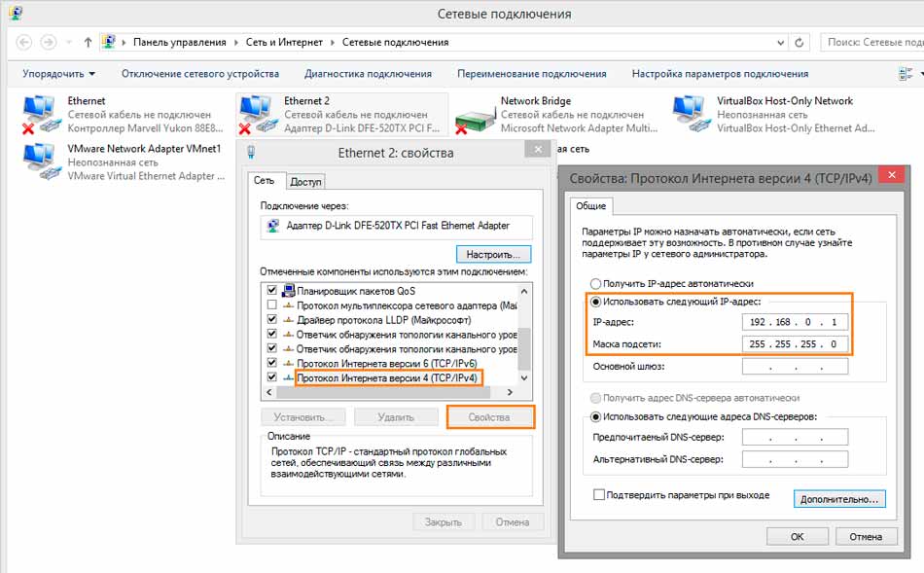Refresh the address bar location
The width and height of the screenshot is (924, 573).
point(800,43)
